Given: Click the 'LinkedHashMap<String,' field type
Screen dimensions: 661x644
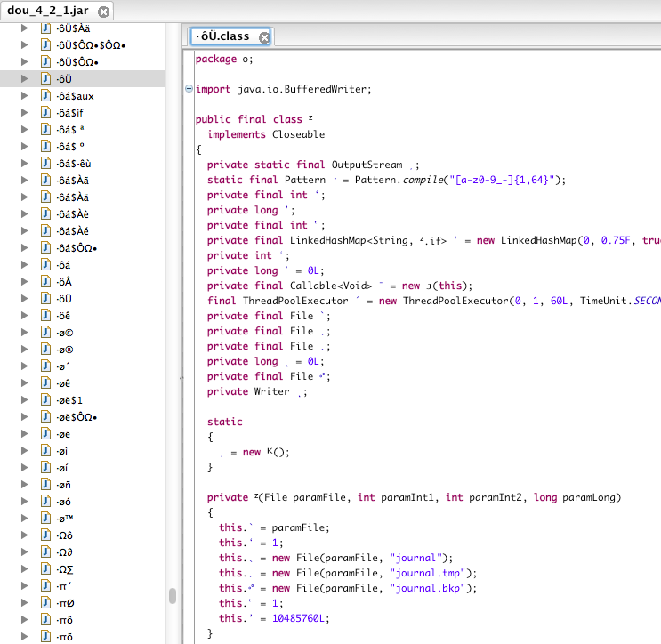Looking at the screenshot, I should click(x=351, y=240).
